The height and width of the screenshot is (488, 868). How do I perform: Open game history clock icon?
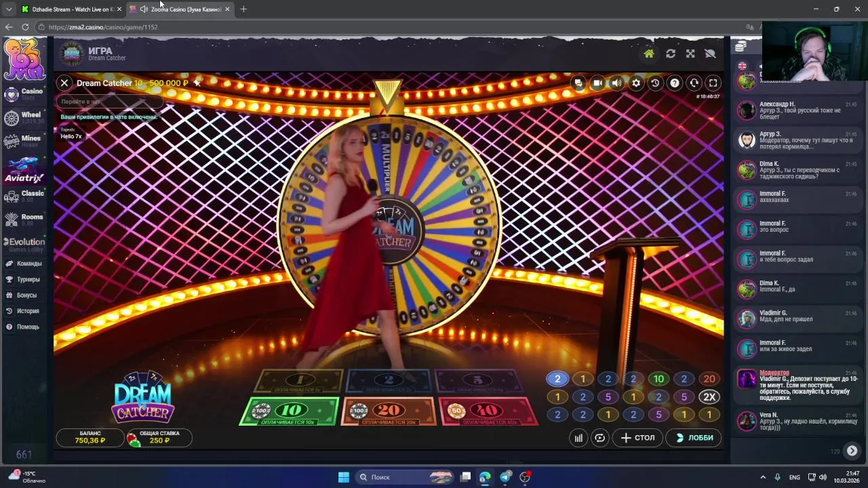point(655,83)
